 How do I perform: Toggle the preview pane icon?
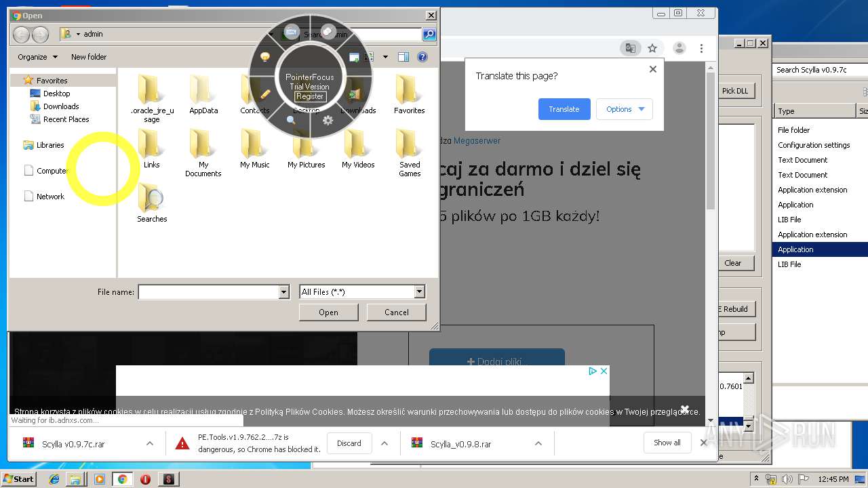tap(403, 57)
